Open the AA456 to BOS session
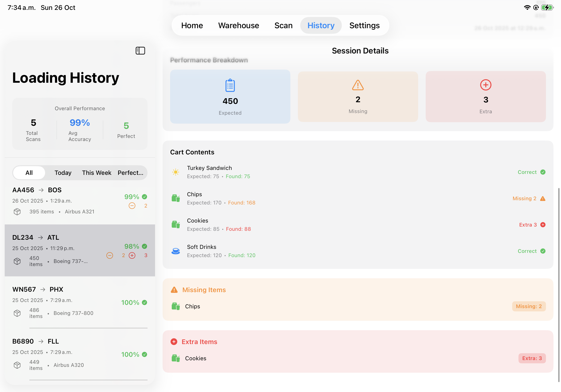The height and width of the screenshot is (392, 561). point(73,200)
